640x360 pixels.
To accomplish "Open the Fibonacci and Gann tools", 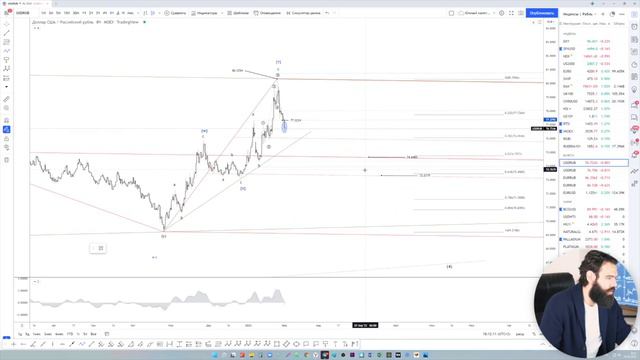I will 7,42.
